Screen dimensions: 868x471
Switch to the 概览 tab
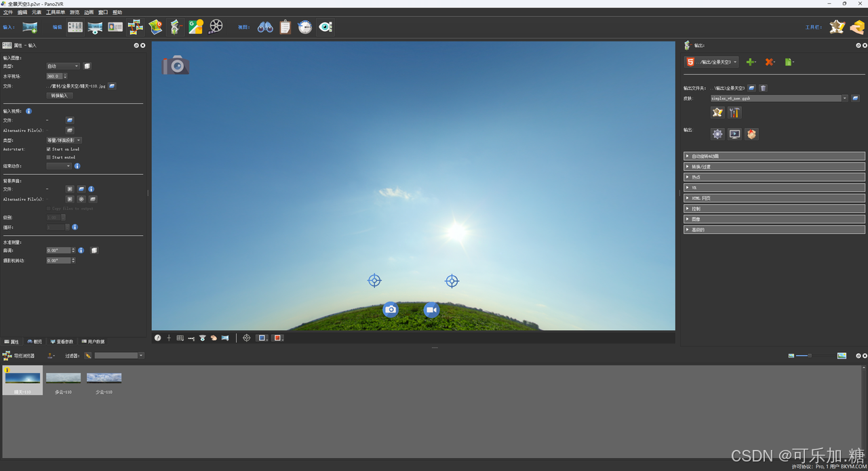tap(35, 342)
